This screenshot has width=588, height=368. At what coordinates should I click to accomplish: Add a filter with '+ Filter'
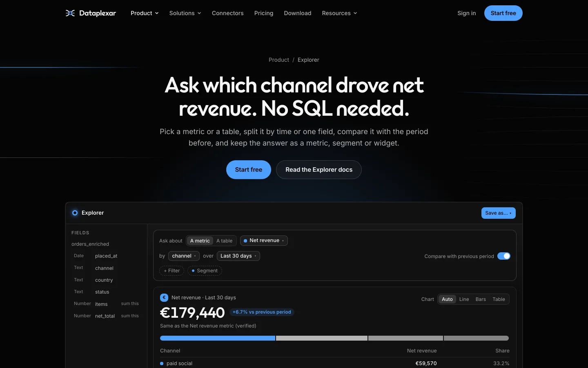(x=171, y=271)
